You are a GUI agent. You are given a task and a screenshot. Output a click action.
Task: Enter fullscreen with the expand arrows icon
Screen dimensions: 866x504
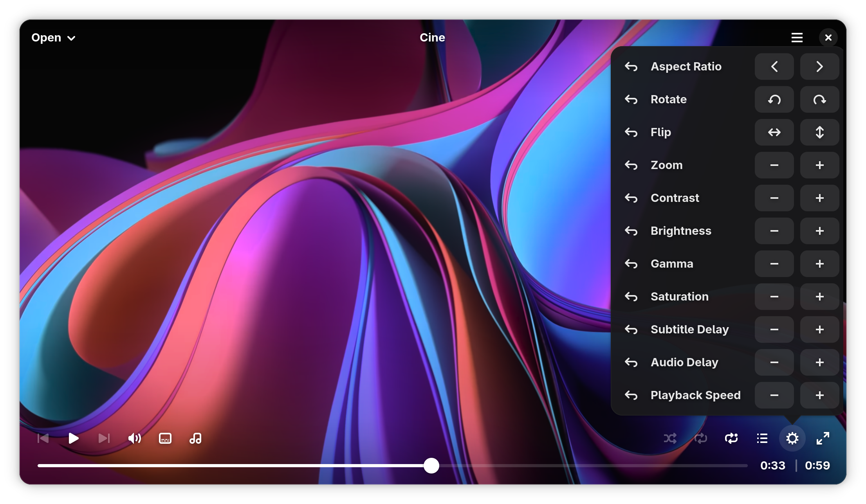click(823, 438)
